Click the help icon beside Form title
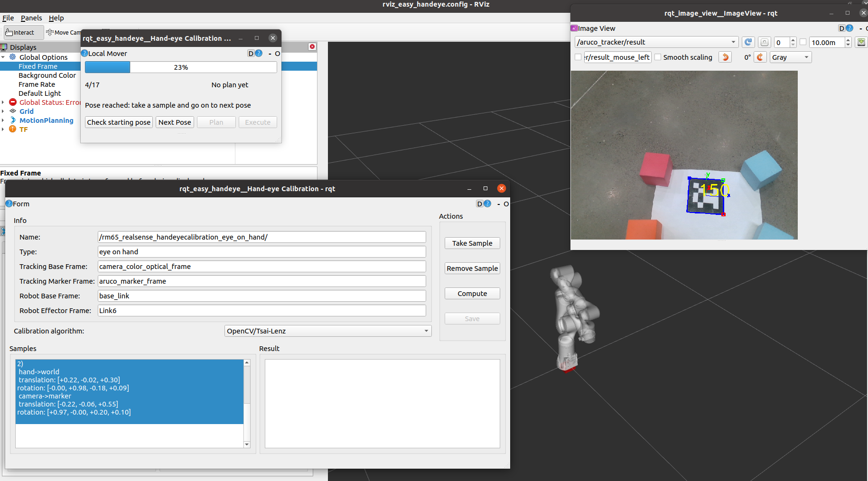This screenshot has width=868, height=481. point(9,203)
